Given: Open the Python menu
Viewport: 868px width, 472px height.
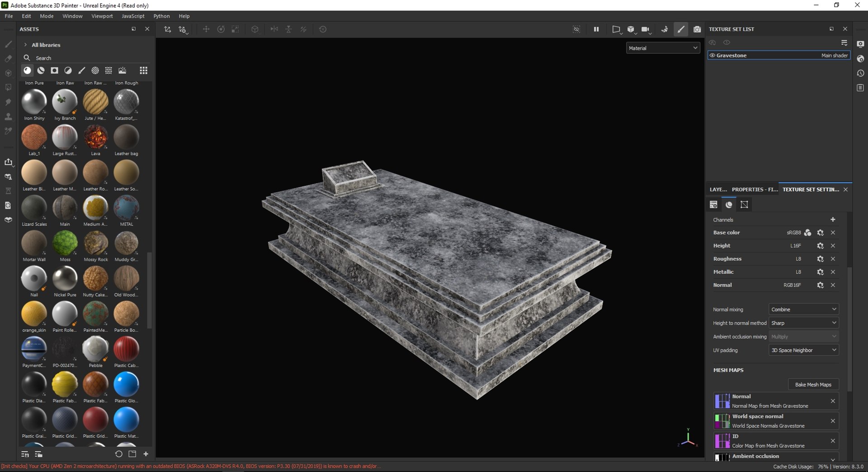Looking at the screenshot, I should pos(161,16).
